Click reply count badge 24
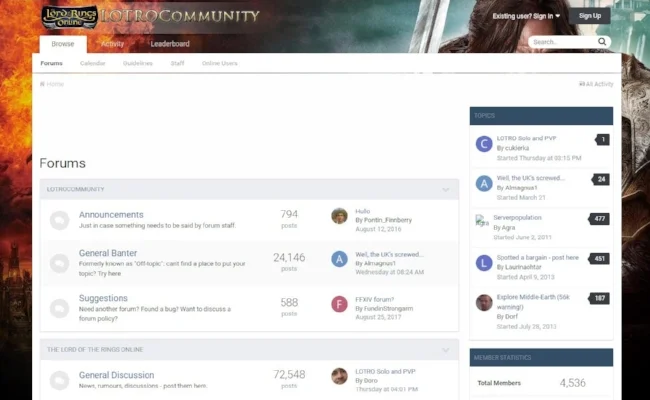Image resolution: width=650 pixels, height=400 pixels. click(x=601, y=179)
